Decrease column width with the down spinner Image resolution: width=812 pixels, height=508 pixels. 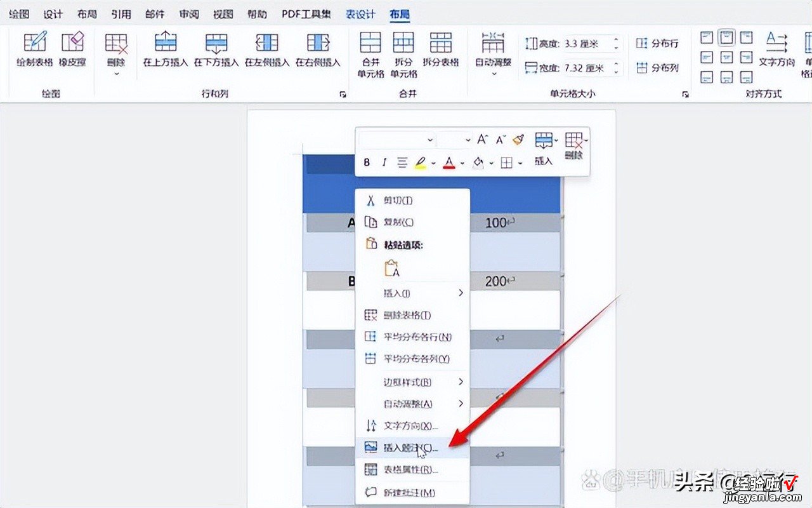[x=616, y=72]
